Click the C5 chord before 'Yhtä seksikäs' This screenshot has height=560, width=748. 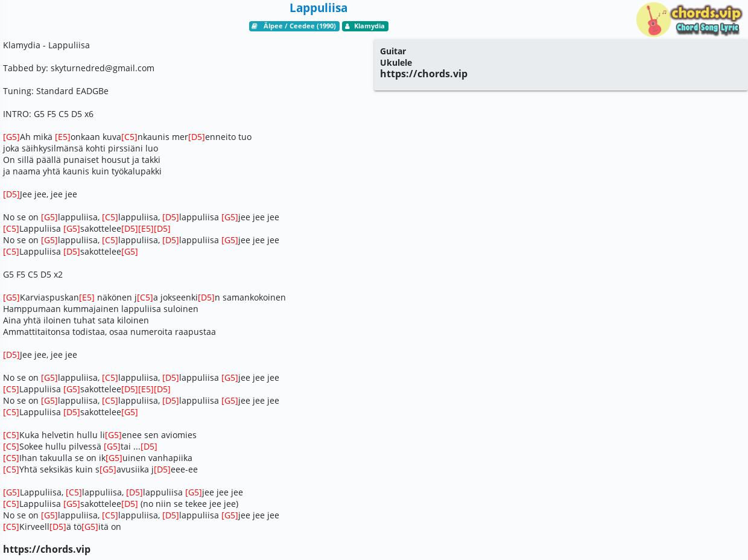(11, 469)
